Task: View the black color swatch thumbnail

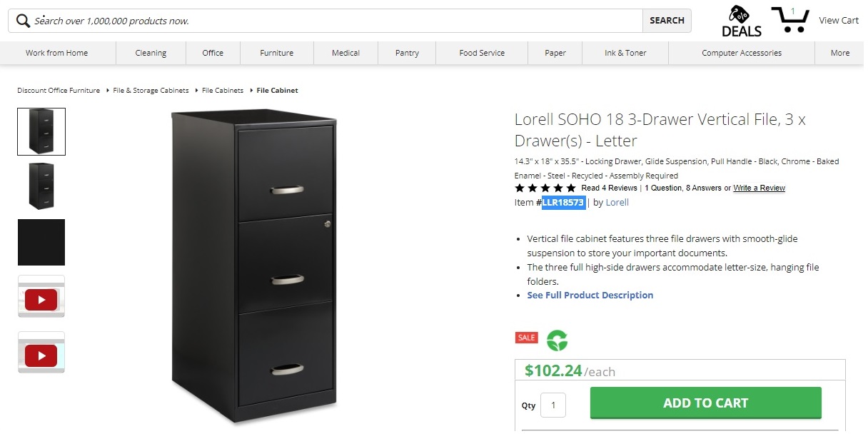Action: (41, 242)
